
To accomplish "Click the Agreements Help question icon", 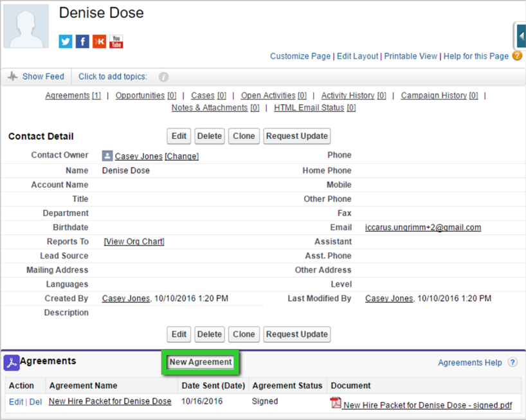I will (x=512, y=363).
